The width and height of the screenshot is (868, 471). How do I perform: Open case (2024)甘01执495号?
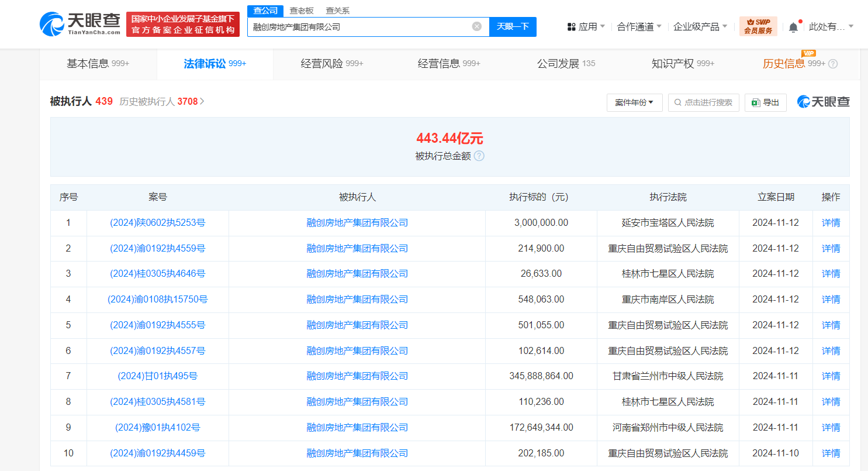[x=158, y=376]
